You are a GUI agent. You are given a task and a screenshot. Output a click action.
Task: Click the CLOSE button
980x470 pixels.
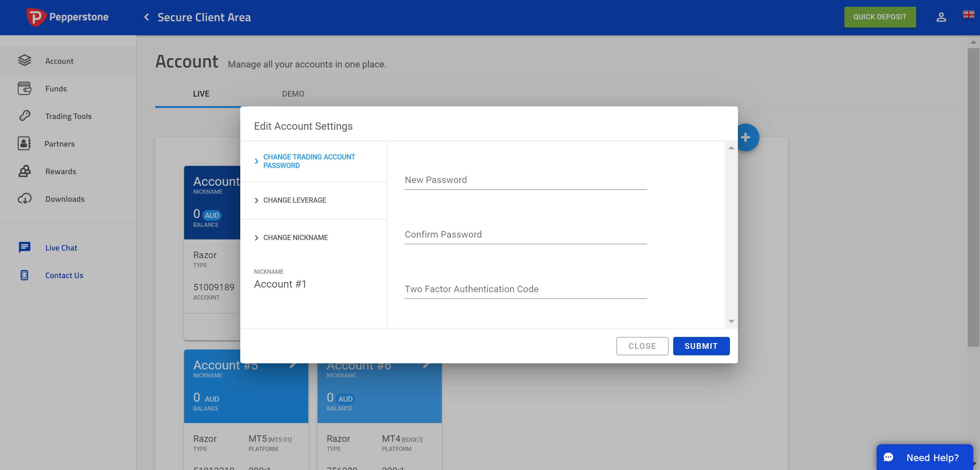click(x=642, y=346)
